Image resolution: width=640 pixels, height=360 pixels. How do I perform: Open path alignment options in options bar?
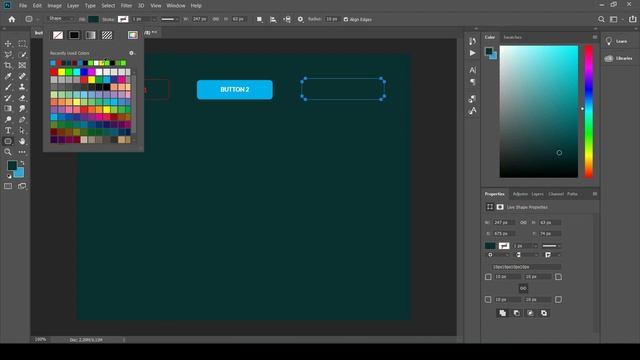click(x=273, y=19)
